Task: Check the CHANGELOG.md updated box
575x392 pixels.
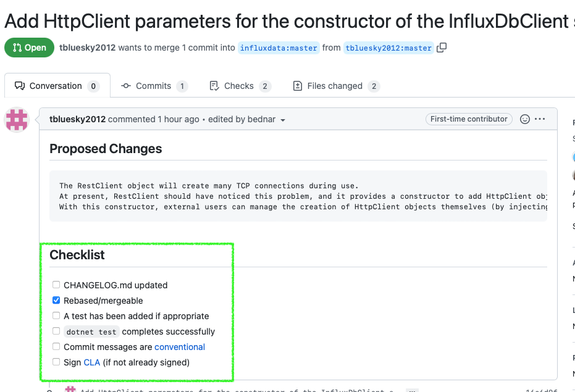Action: pyautogui.click(x=56, y=285)
